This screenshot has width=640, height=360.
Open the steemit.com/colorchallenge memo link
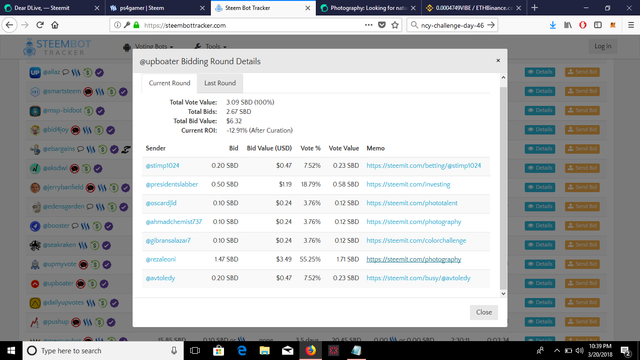pos(416,240)
